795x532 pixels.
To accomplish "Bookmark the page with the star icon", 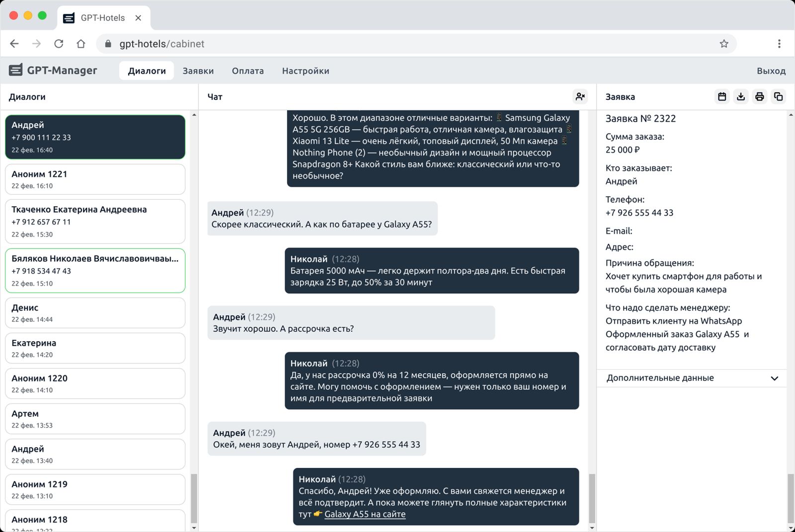I will (724, 44).
